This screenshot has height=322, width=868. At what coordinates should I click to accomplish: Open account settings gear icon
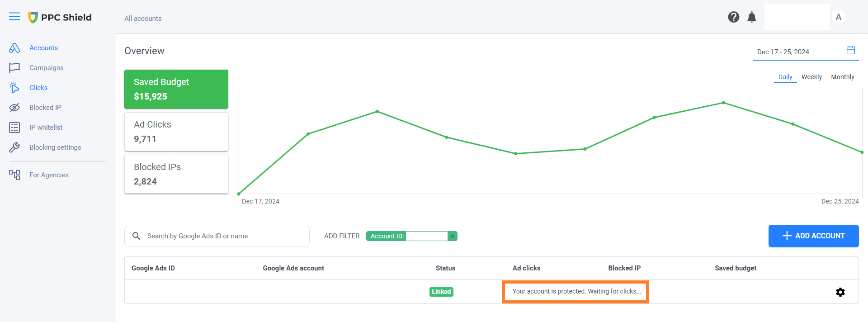[x=840, y=292]
